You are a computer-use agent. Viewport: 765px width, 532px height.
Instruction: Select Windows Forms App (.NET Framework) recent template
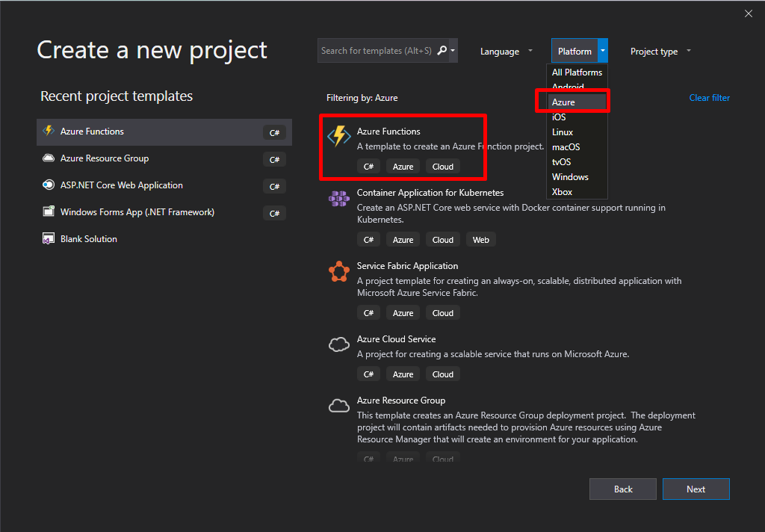coord(164,212)
